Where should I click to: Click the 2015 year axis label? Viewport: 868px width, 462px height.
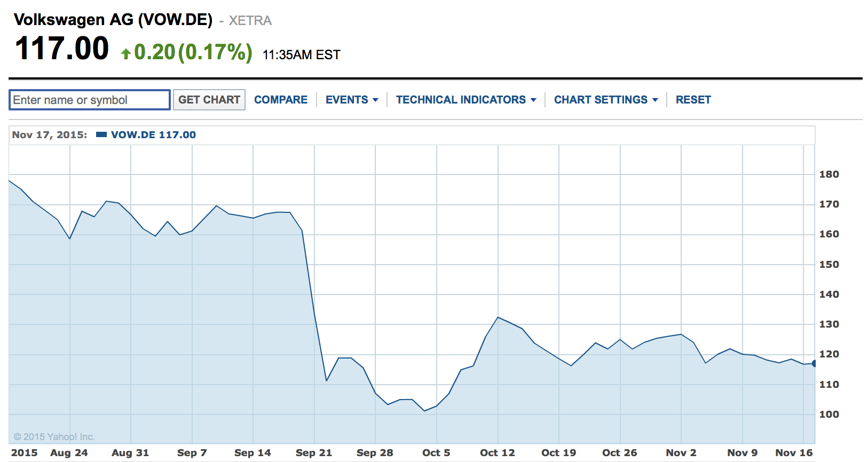pos(25,453)
